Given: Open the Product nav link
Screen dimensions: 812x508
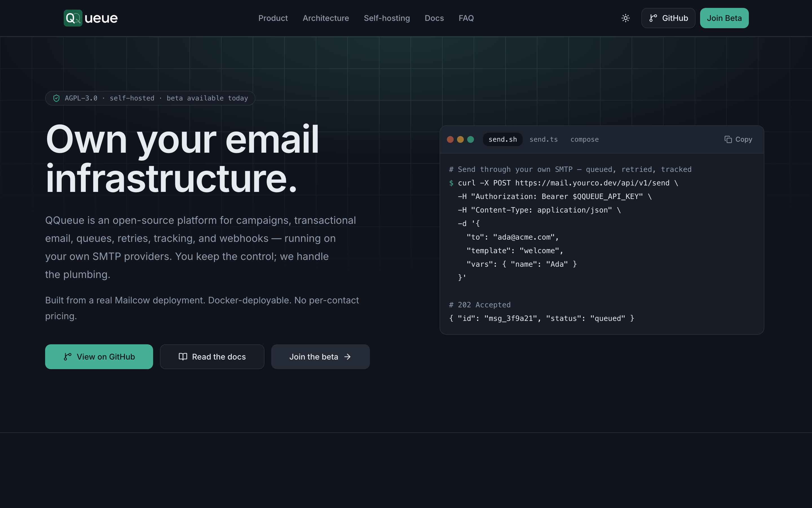Looking at the screenshot, I should (273, 18).
